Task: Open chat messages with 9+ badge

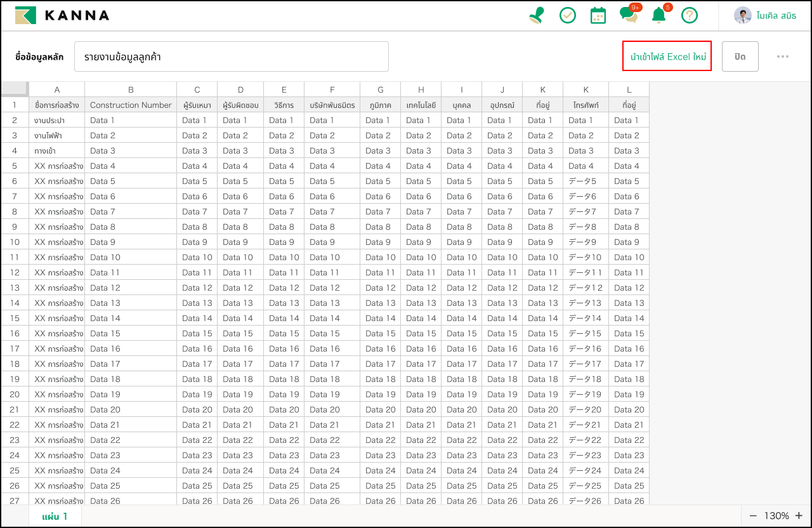Action: (x=629, y=15)
